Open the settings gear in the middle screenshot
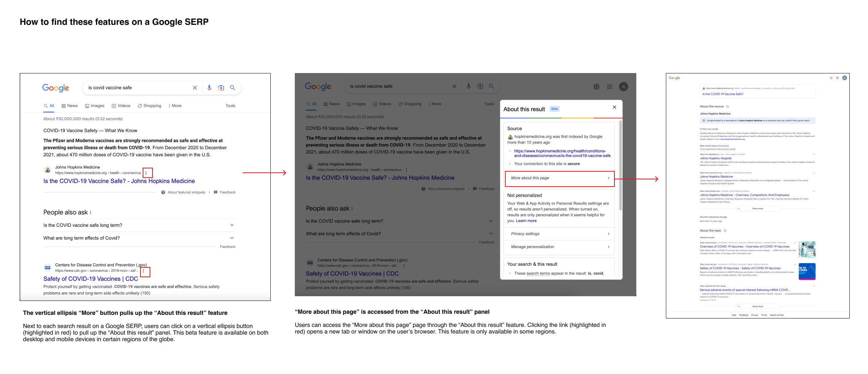The height and width of the screenshot is (374, 868). [596, 87]
